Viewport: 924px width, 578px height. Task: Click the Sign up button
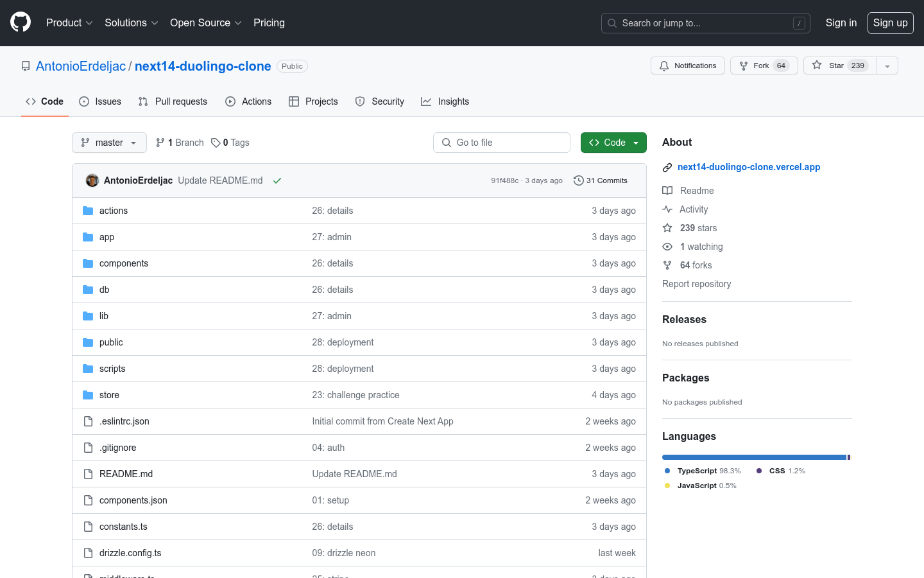coord(891,22)
